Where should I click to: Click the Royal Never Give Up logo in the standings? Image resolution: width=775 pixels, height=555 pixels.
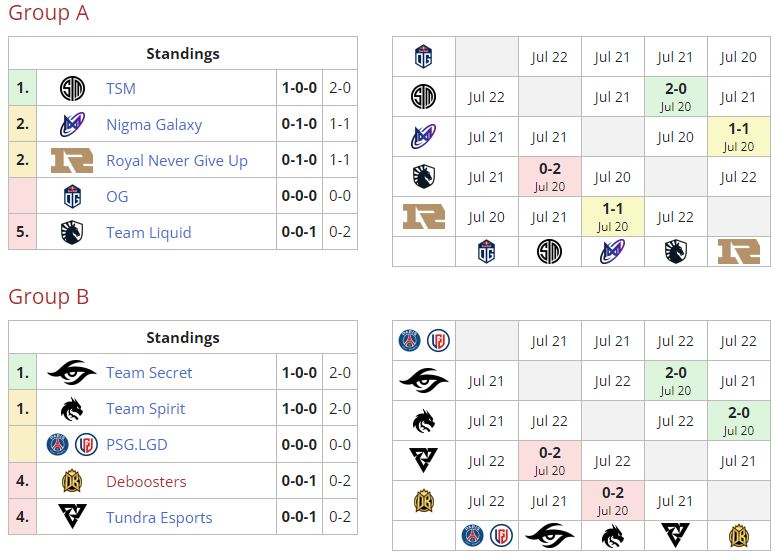72,161
